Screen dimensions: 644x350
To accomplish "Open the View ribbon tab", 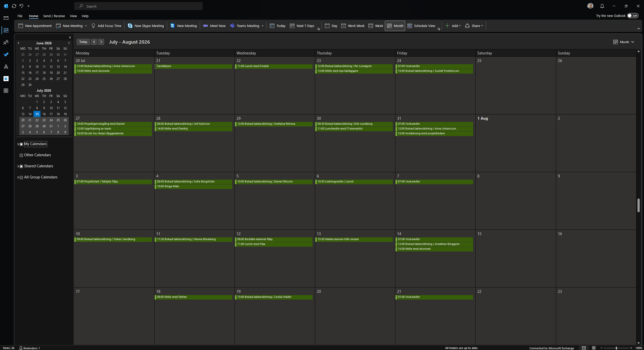I will (73, 16).
